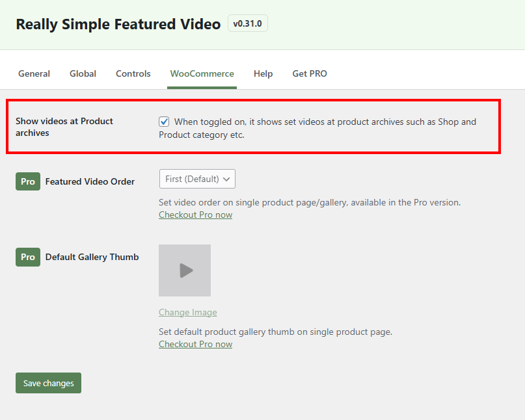Viewport: 525px width, 420px height.
Task: Click Checkout Pro now under Default Gallery Thumb
Action: [195, 344]
